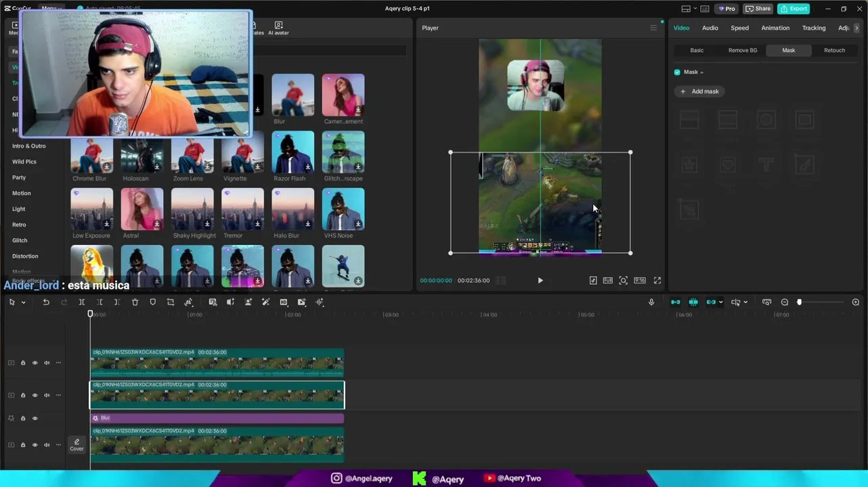
Task: Open the Glitch effects category
Action: click(20, 240)
